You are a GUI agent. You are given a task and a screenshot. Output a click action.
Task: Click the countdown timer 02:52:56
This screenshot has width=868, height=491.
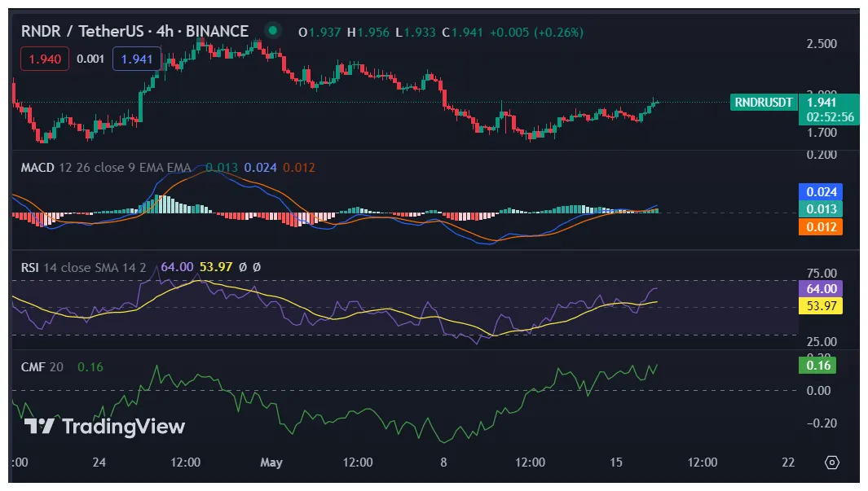coord(831,116)
